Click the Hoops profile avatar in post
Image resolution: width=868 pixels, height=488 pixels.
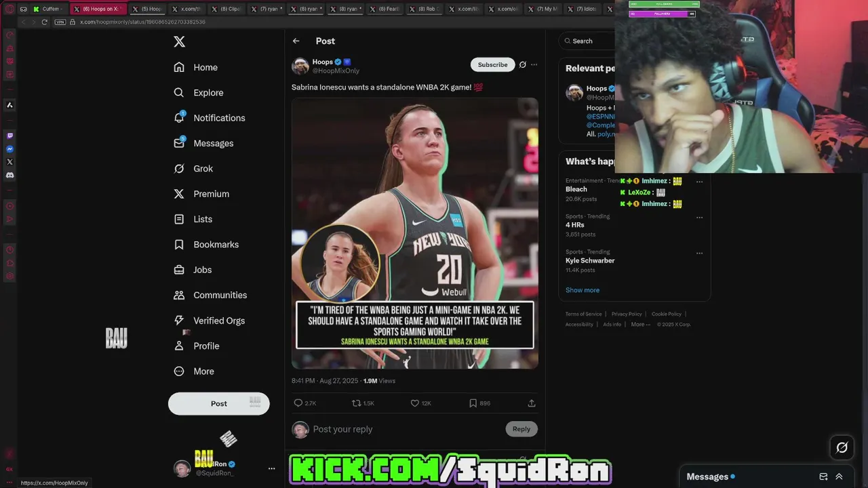(300, 66)
